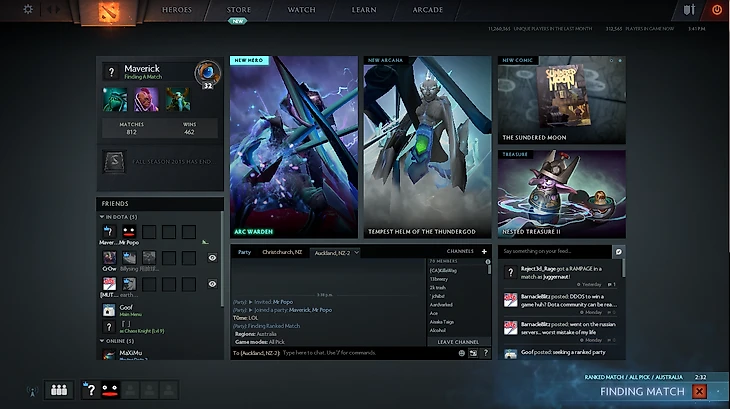Image resolution: width=730 pixels, height=409 pixels.
Task: Select the active carousel dot on New Comic
Action: pyautogui.click(x=620, y=60)
